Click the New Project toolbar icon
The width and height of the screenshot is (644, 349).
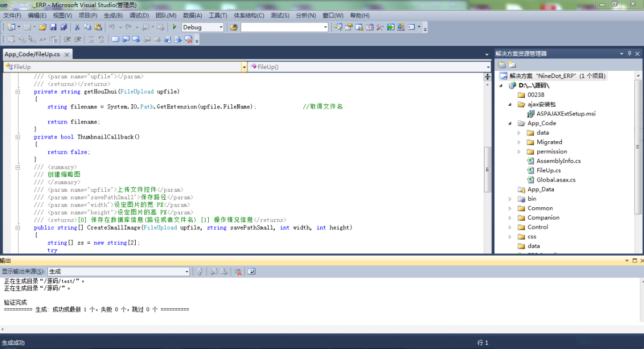[11, 27]
